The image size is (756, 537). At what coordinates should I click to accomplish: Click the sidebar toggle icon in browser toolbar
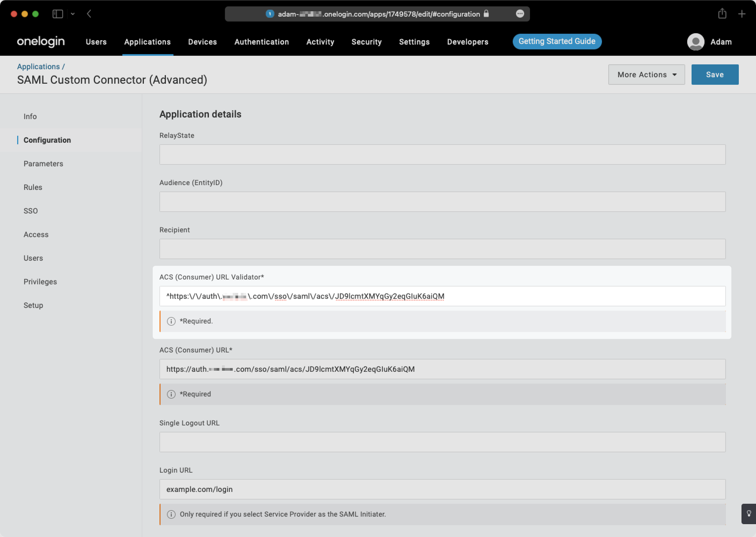pos(57,14)
